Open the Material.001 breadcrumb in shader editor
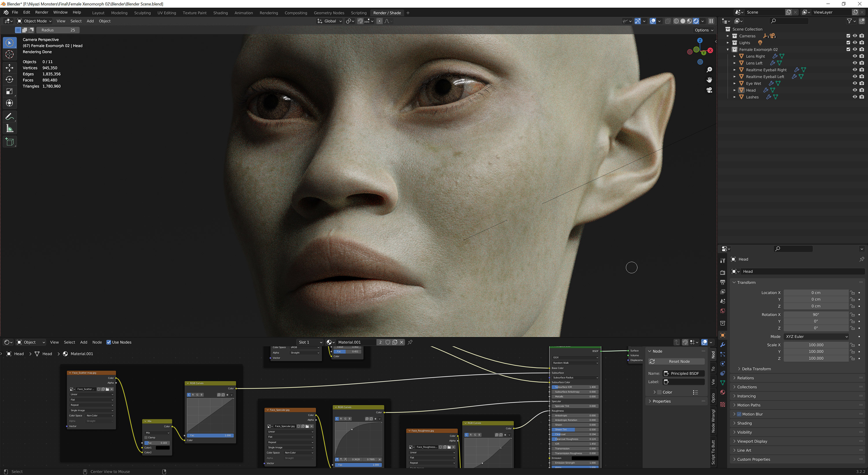Image resolution: width=868 pixels, height=475 pixels. coord(81,354)
